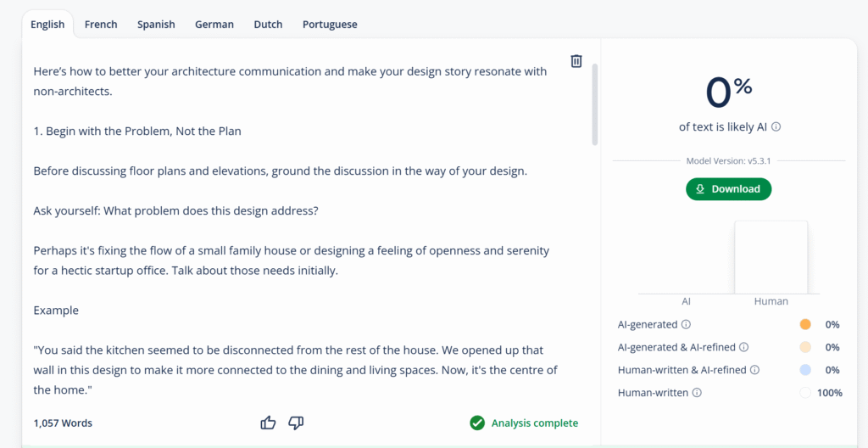Click the 100% Human-written value

[x=830, y=393]
